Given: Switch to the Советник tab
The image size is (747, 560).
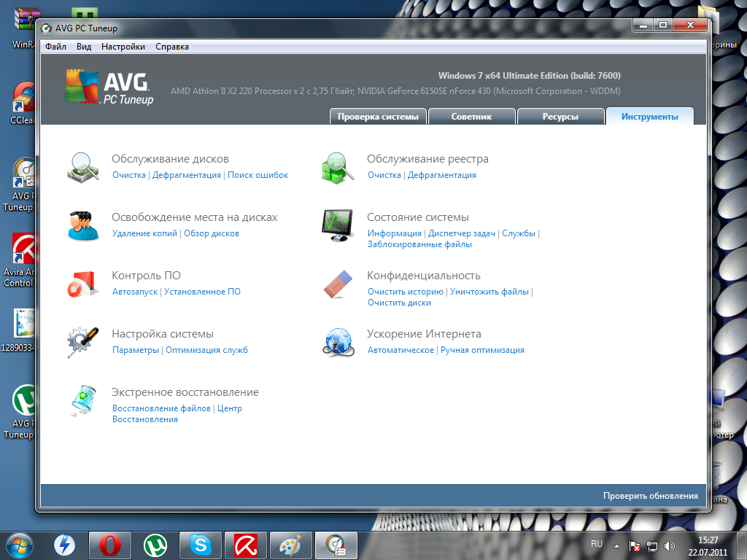Looking at the screenshot, I should (x=472, y=116).
